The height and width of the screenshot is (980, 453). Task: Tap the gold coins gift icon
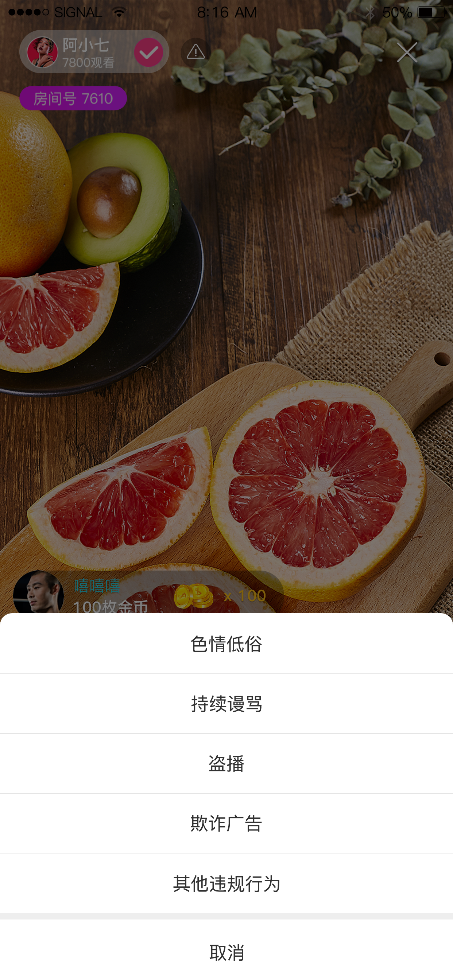tap(194, 596)
